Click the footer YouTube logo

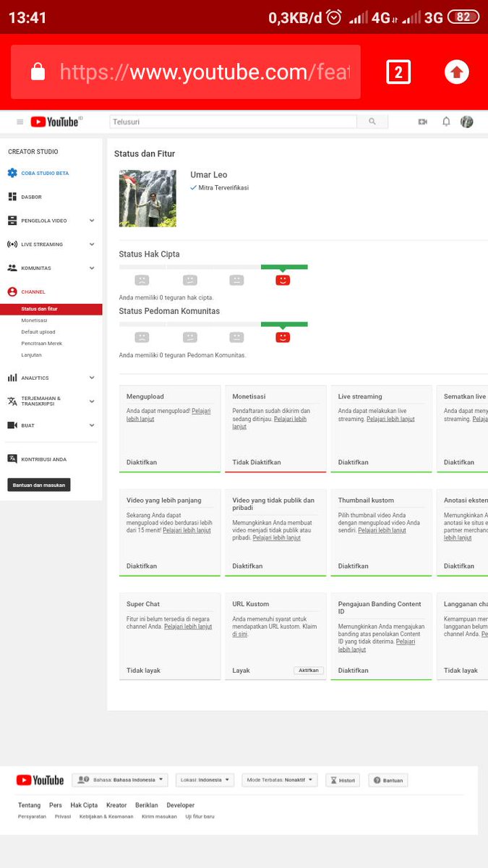[x=40, y=780]
